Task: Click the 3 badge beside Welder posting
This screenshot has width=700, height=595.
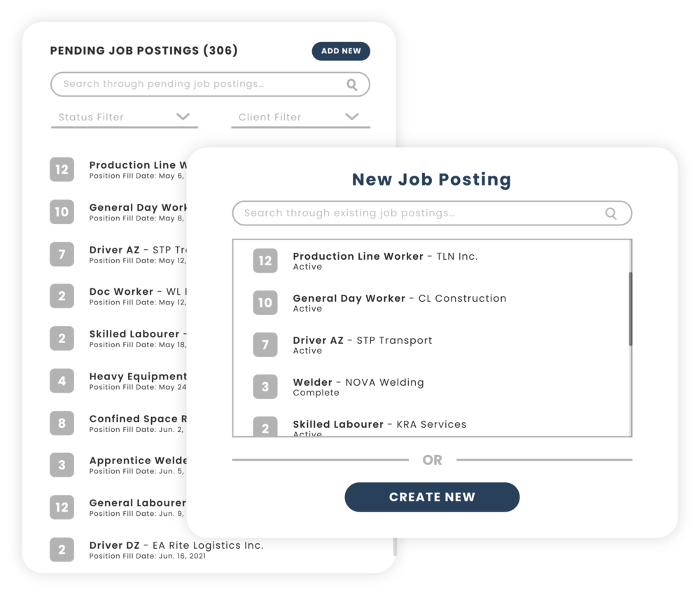Action: (x=265, y=386)
